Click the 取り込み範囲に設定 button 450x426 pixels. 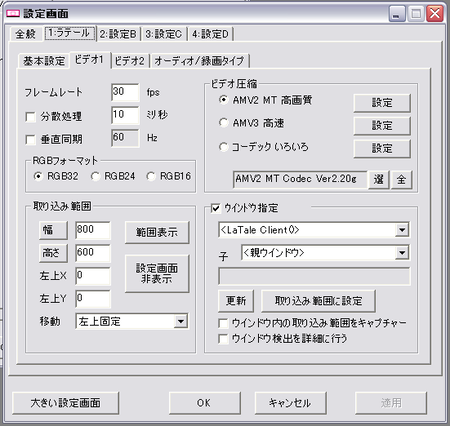click(x=318, y=301)
